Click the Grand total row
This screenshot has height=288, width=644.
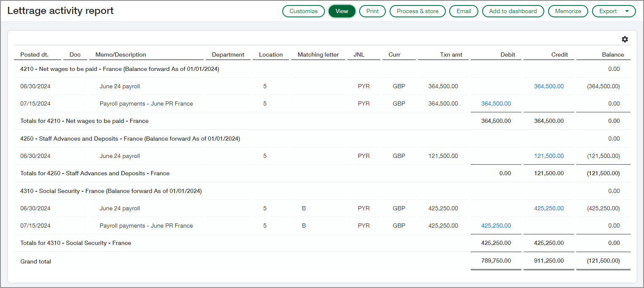click(x=35, y=261)
